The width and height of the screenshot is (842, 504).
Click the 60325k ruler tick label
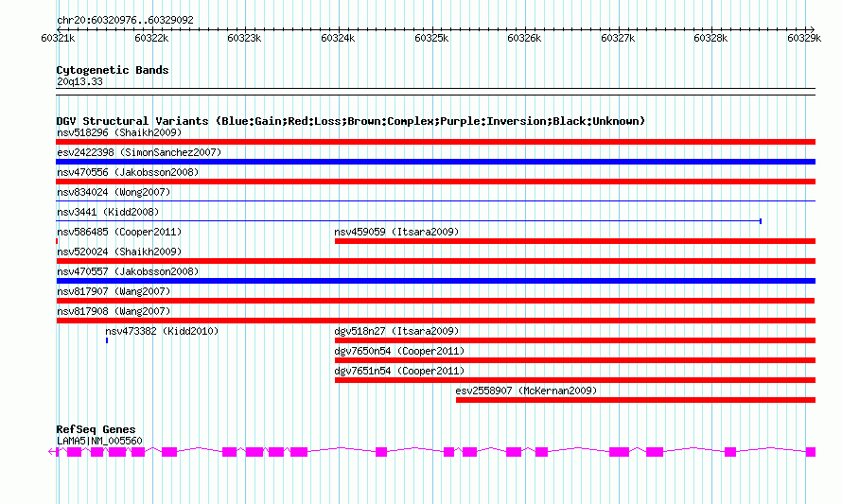431,38
